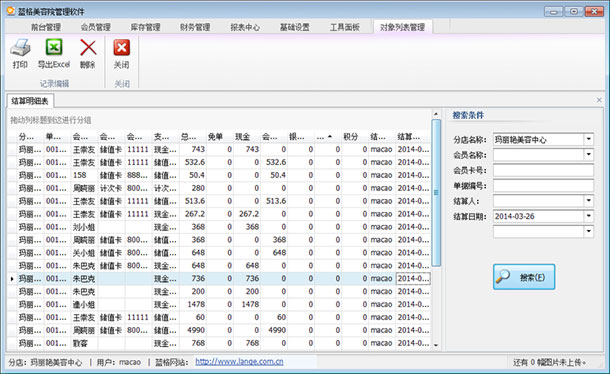Open the www.lange.com.cn link in status bar
The image size is (610, 374).
[239, 362]
